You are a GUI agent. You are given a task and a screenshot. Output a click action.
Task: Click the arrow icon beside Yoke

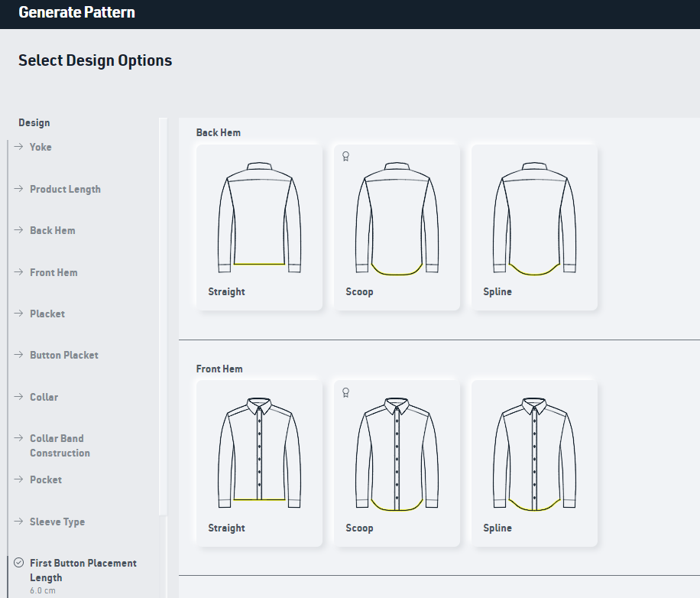coord(18,147)
